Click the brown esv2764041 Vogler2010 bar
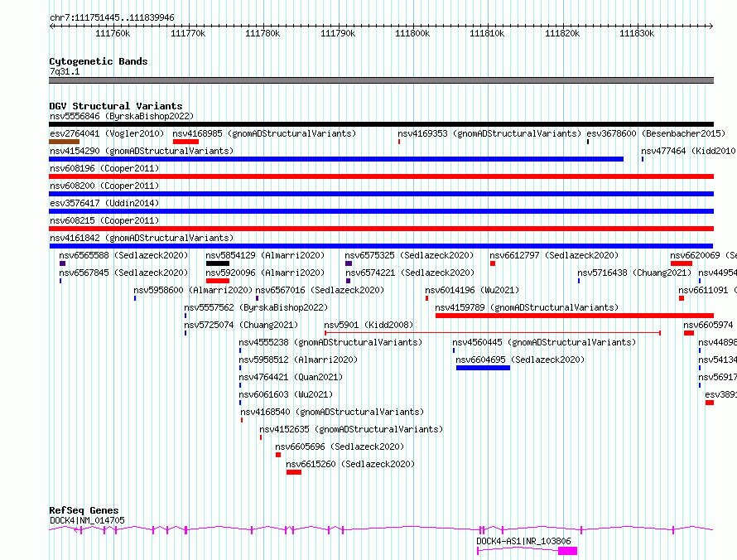 64,142
